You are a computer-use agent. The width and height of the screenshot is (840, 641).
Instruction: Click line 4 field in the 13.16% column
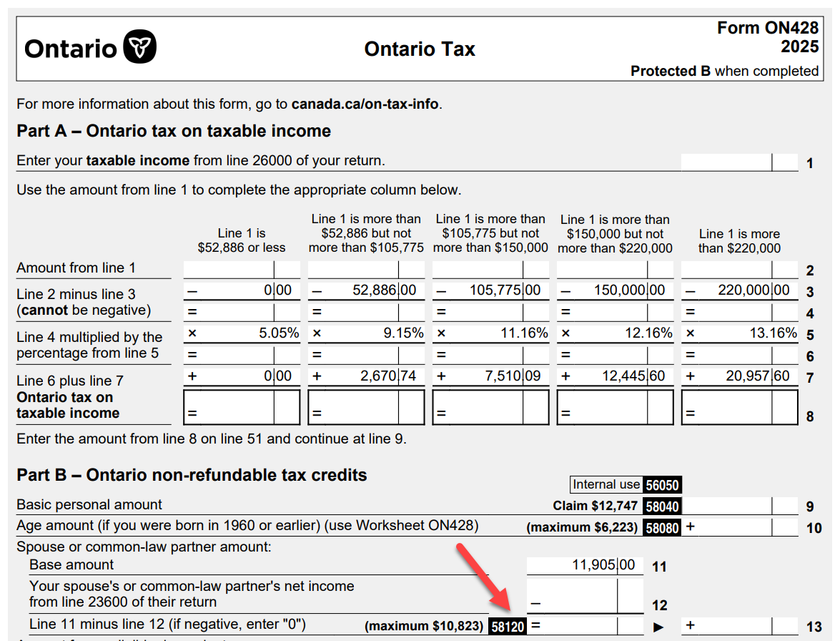click(x=739, y=313)
